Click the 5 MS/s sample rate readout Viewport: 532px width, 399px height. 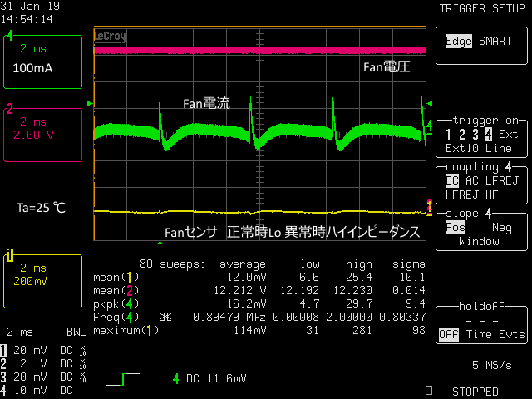pos(492,365)
